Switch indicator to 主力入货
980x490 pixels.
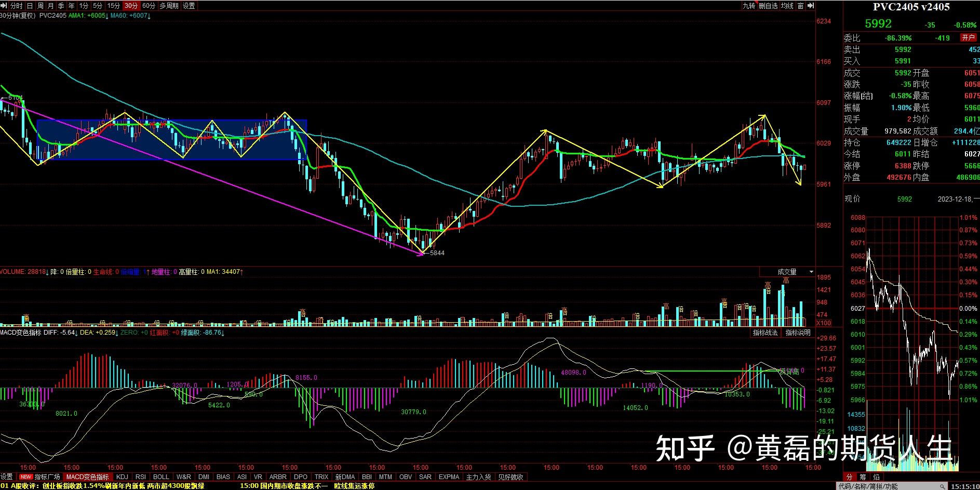click(x=478, y=476)
